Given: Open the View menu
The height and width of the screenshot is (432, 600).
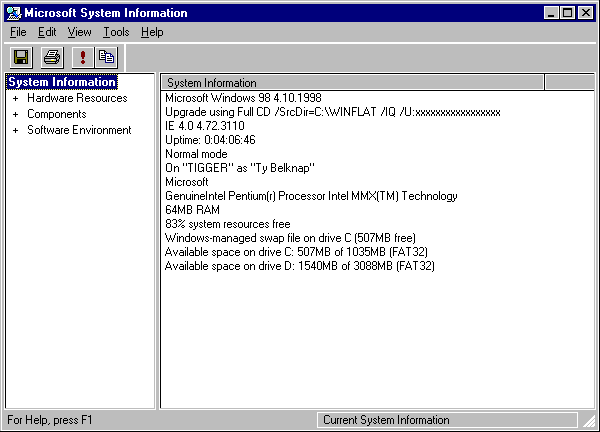Looking at the screenshot, I should 80,32.
